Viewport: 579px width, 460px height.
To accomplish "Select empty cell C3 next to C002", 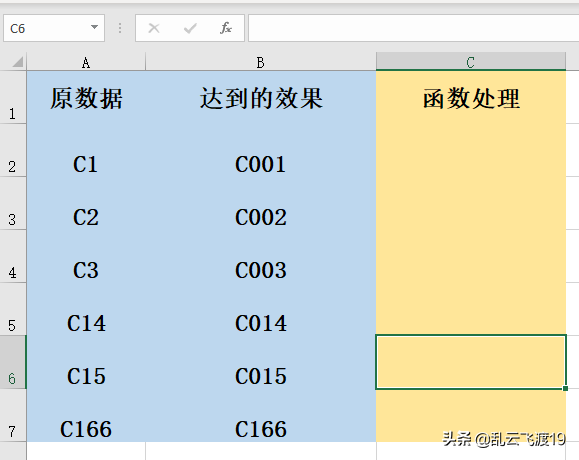I will (x=471, y=203).
